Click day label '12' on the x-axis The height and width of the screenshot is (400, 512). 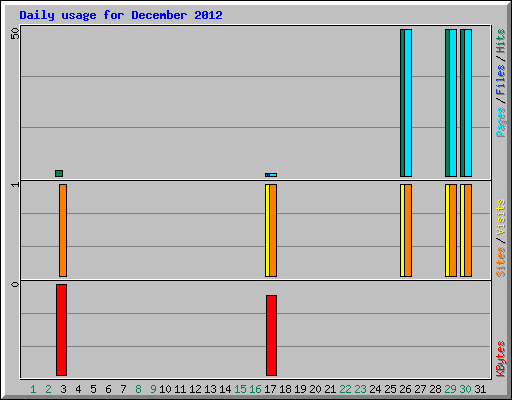tap(195, 389)
